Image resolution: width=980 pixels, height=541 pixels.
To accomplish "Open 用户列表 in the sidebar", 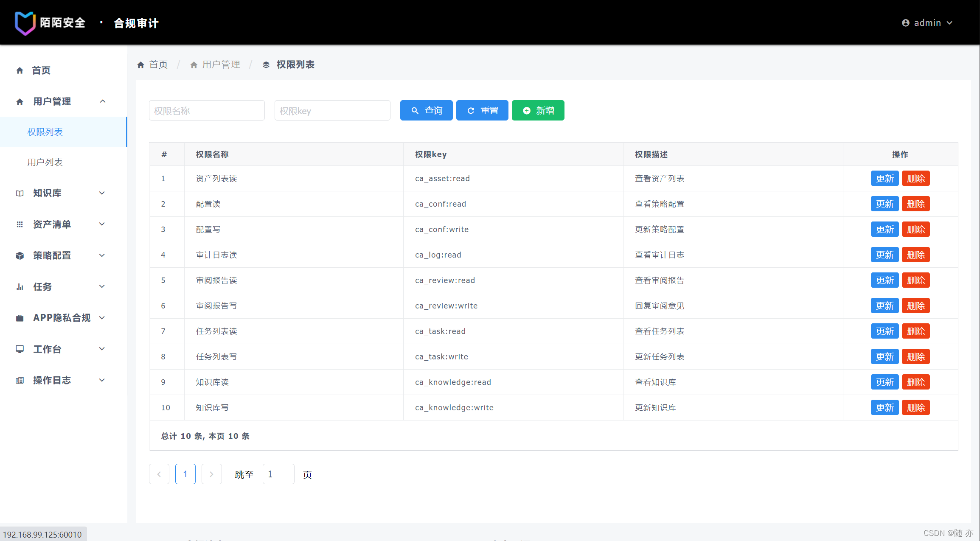I will click(x=45, y=162).
